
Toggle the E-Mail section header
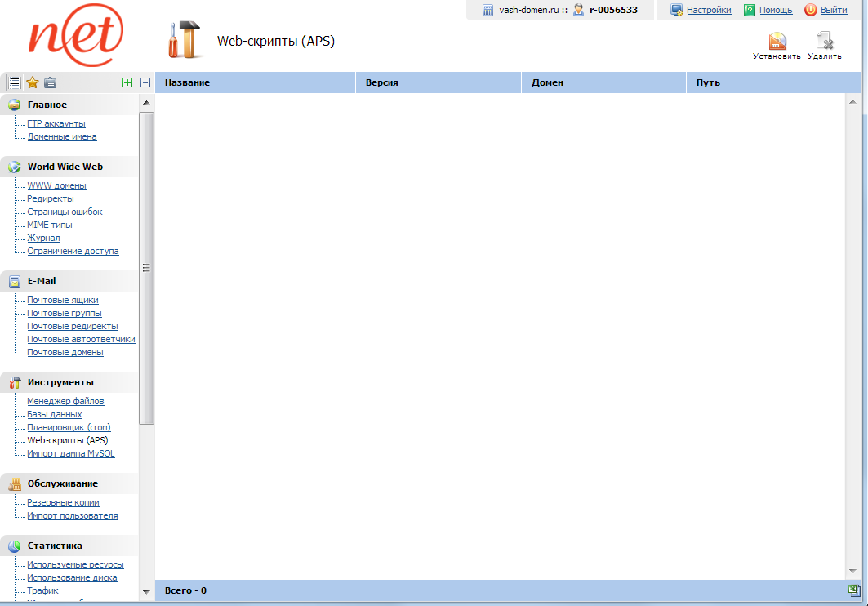click(42, 281)
